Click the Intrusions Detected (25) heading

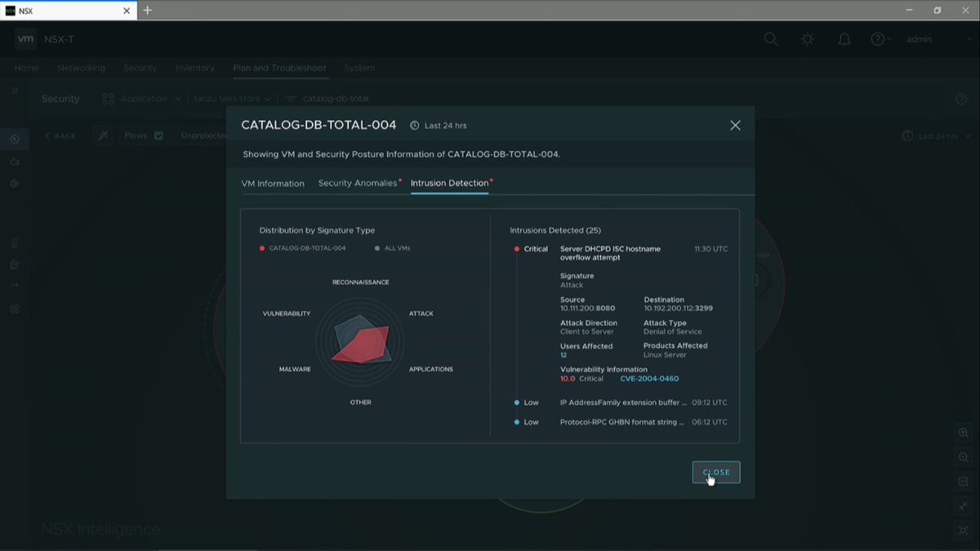(x=555, y=230)
